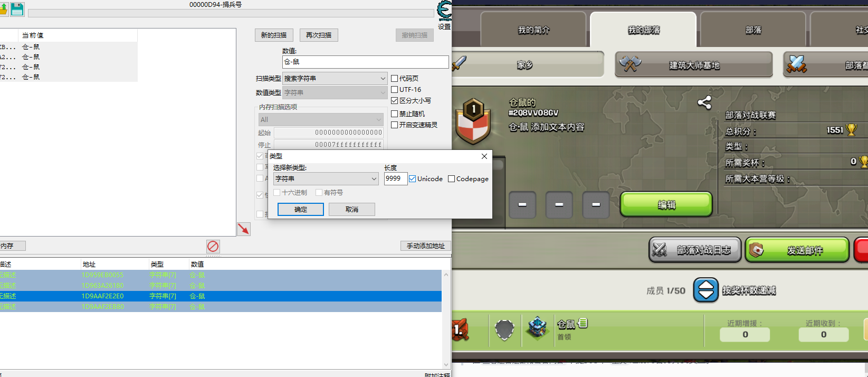Click the 撤销扫描 button
This screenshot has height=377, width=868.
(x=415, y=35)
